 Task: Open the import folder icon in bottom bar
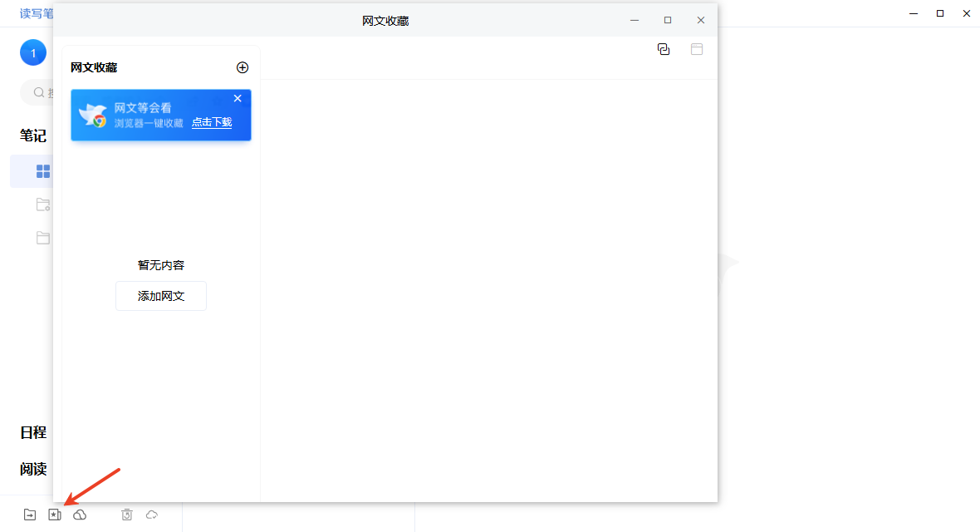point(30,515)
